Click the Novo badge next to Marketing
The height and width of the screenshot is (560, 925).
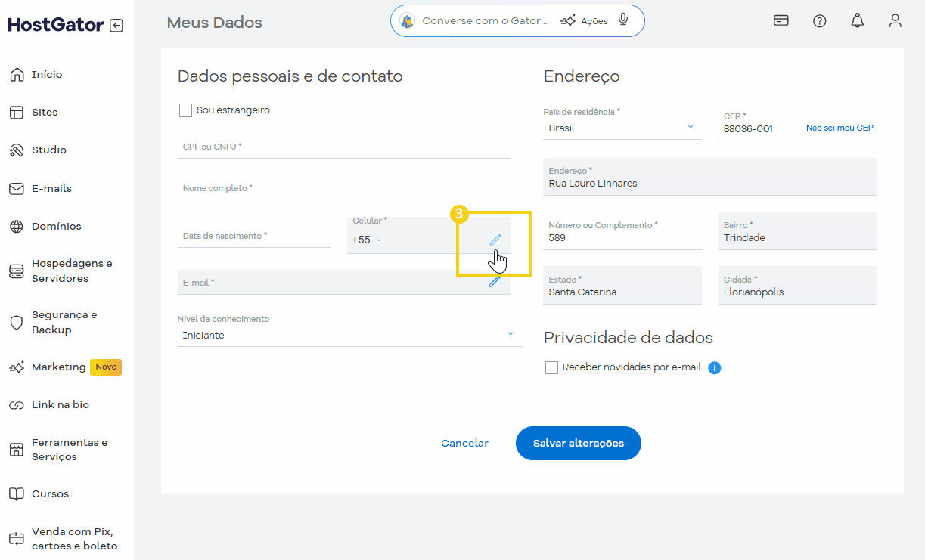point(106,367)
